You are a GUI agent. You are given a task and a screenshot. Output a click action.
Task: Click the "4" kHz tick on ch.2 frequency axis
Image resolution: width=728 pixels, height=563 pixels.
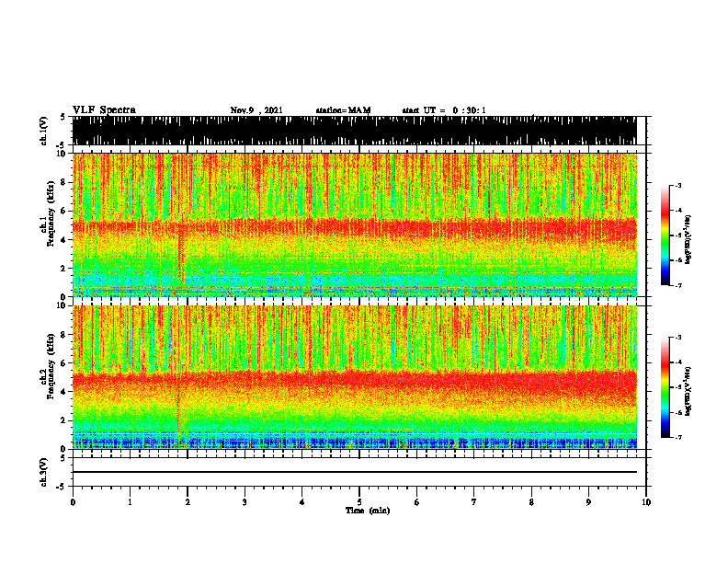pos(63,392)
